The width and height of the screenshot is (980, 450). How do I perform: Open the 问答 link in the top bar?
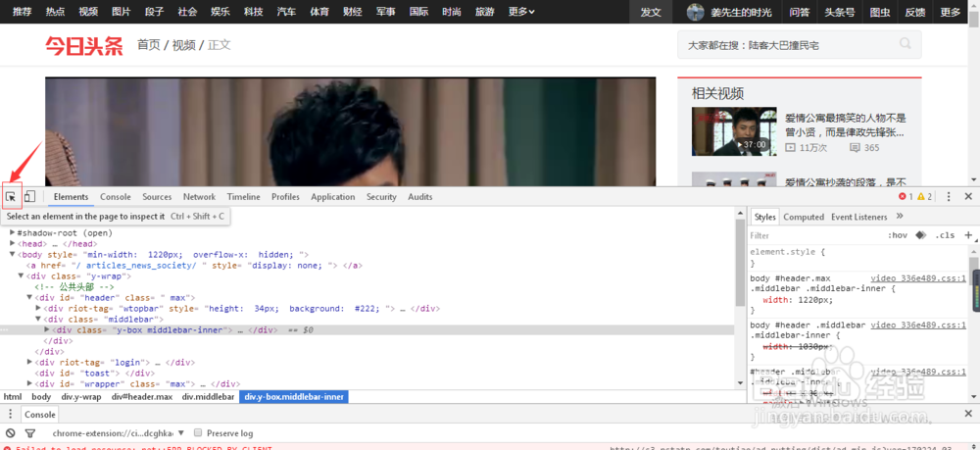[799, 12]
